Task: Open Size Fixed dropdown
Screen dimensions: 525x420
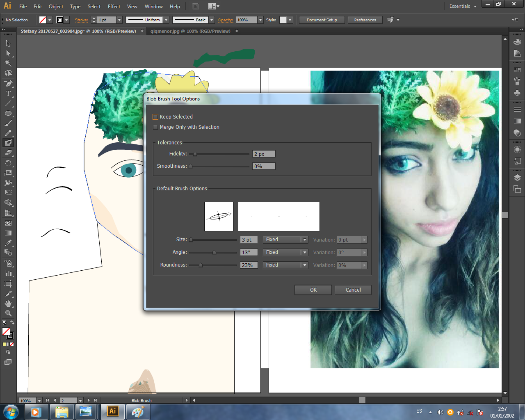Action: [x=285, y=240]
